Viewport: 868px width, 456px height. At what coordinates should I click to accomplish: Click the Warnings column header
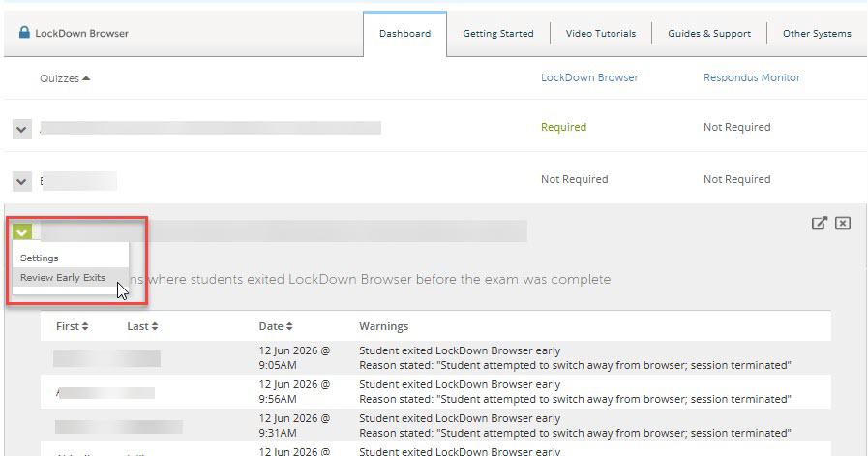pos(383,326)
